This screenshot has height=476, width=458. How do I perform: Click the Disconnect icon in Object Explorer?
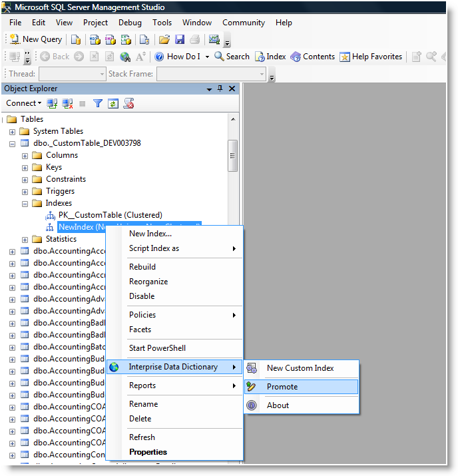(x=68, y=103)
